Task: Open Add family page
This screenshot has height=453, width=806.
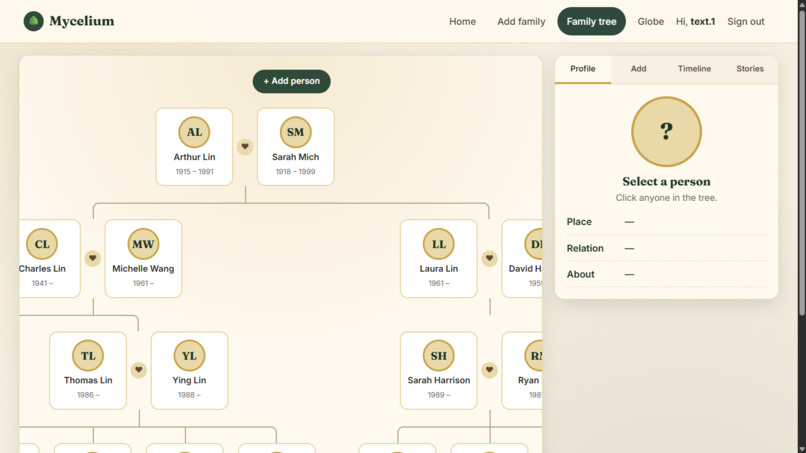Action: coord(521,22)
